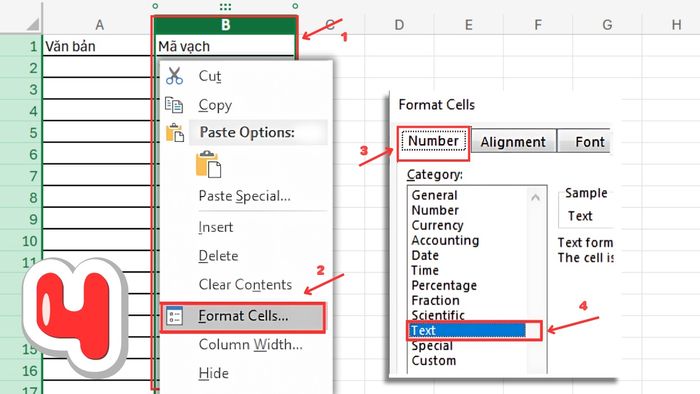Select column B header
The height and width of the screenshot is (394, 700).
[x=225, y=25]
